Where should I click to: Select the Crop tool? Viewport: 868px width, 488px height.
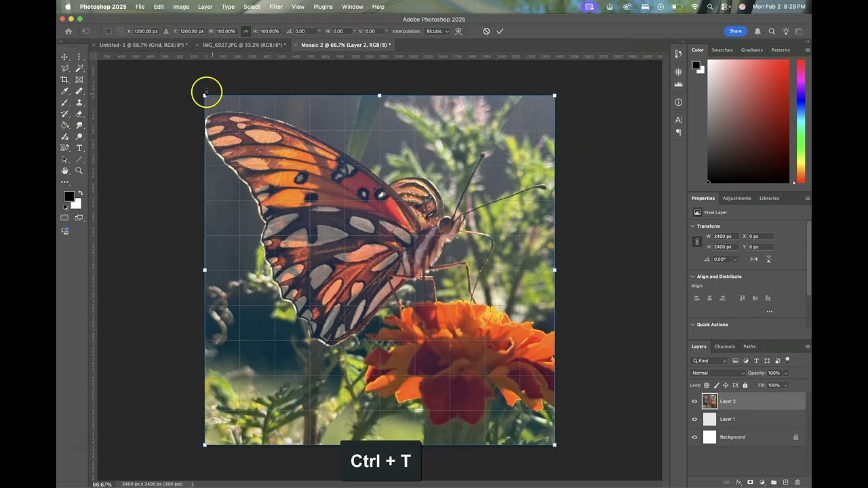(x=64, y=79)
